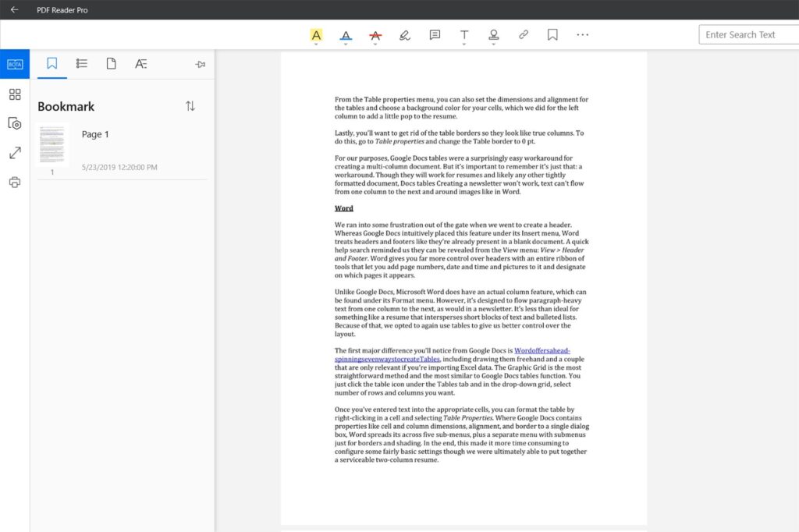Viewport: 799px width, 532px height.
Task: Activate the strikethrough annotation tool
Action: pyautogui.click(x=375, y=34)
